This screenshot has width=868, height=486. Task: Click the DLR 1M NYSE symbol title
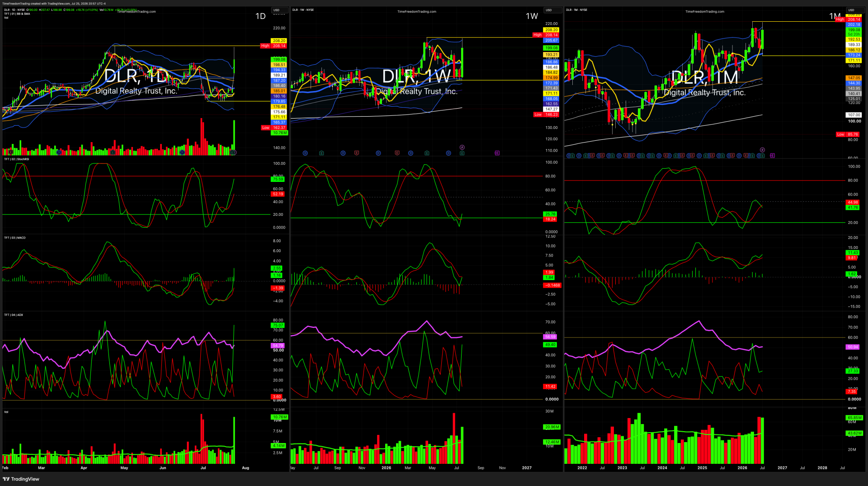click(577, 10)
